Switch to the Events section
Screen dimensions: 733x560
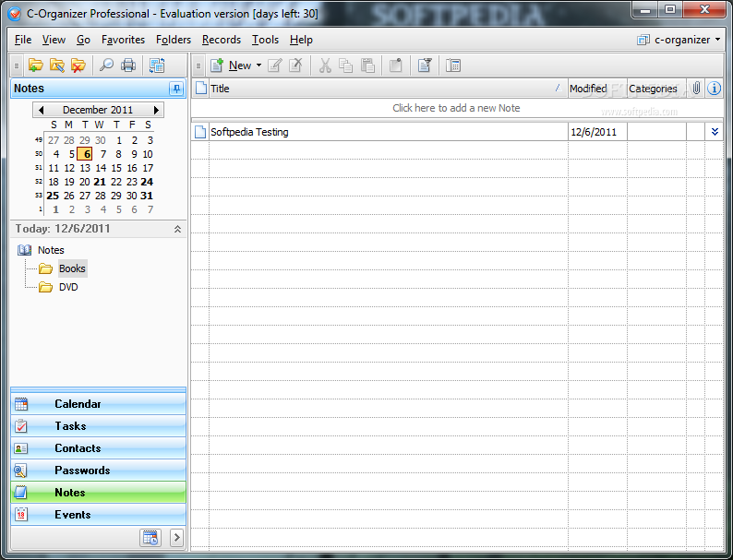pos(98,515)
